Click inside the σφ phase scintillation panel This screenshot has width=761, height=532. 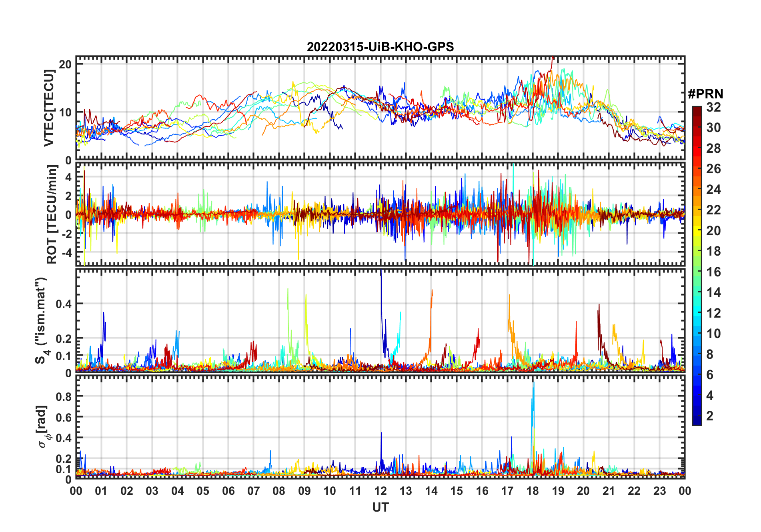(x=380, y=427)
